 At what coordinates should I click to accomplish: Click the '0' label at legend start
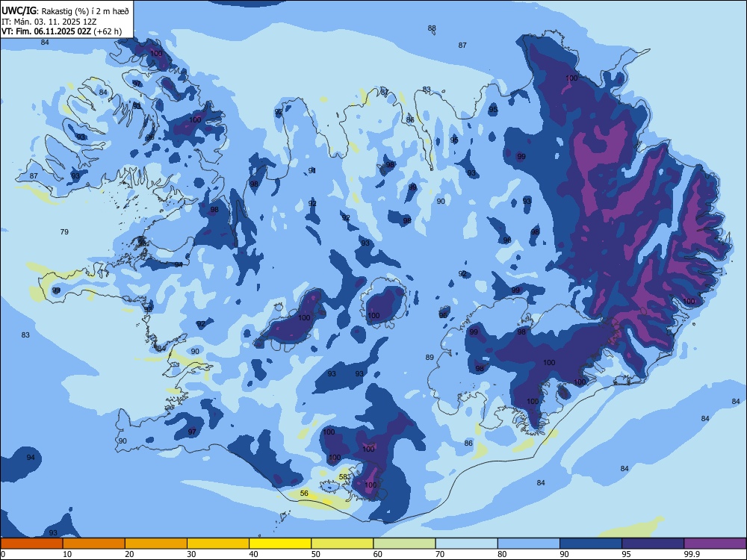(x=3, y=554)
